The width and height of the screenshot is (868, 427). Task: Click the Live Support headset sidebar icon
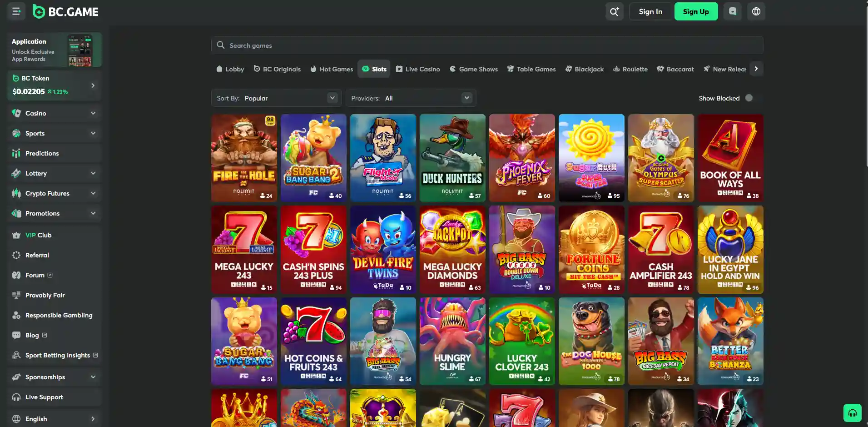click(x=16, y=397)
